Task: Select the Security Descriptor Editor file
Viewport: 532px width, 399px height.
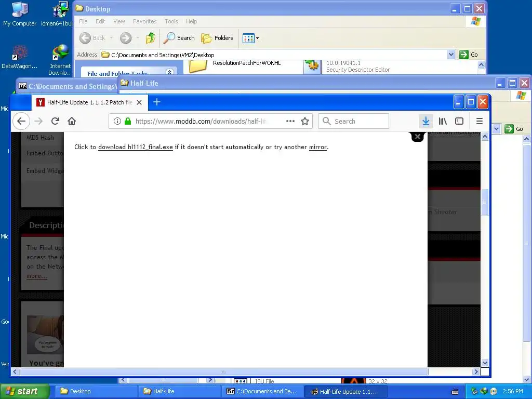Action: [x=347, y=66]
